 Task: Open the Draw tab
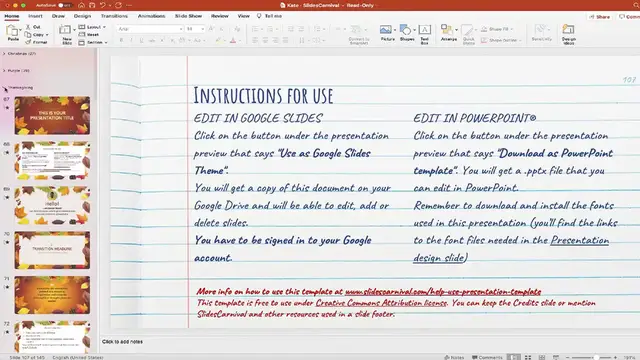click(x=58, y=16)
